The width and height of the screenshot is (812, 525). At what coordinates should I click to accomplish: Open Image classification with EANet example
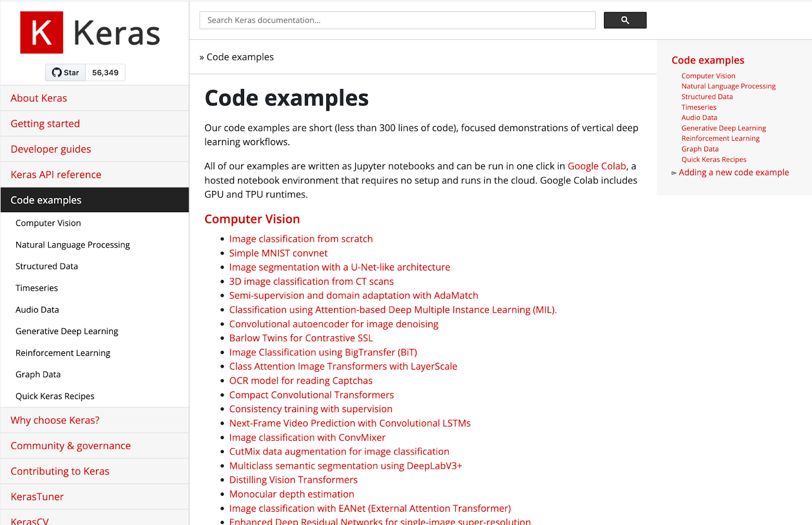(x=370, y=509)
